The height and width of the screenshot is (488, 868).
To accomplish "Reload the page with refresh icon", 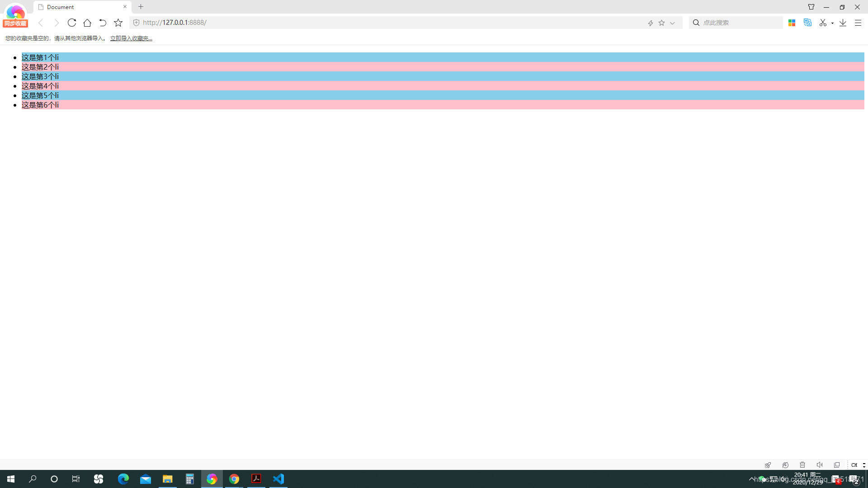I will [x=71, y=23].
